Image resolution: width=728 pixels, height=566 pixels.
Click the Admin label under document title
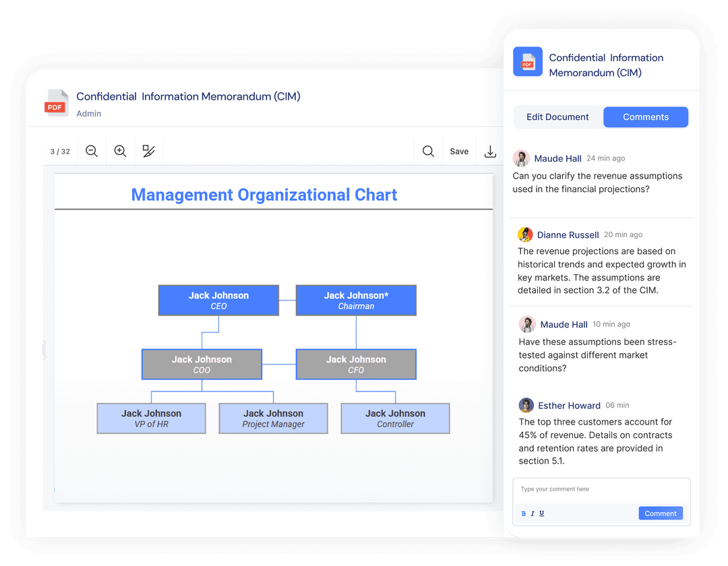(x=89, y=114)
